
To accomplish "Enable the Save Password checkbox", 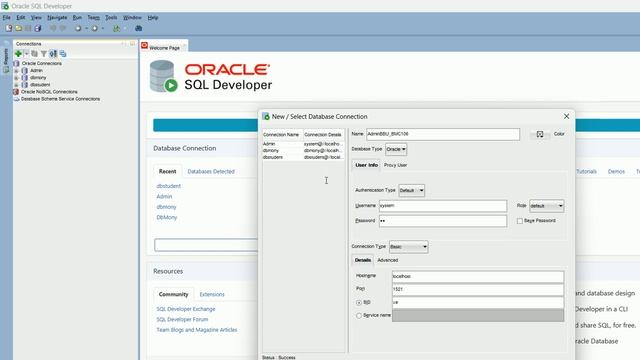I will [520, 221].
